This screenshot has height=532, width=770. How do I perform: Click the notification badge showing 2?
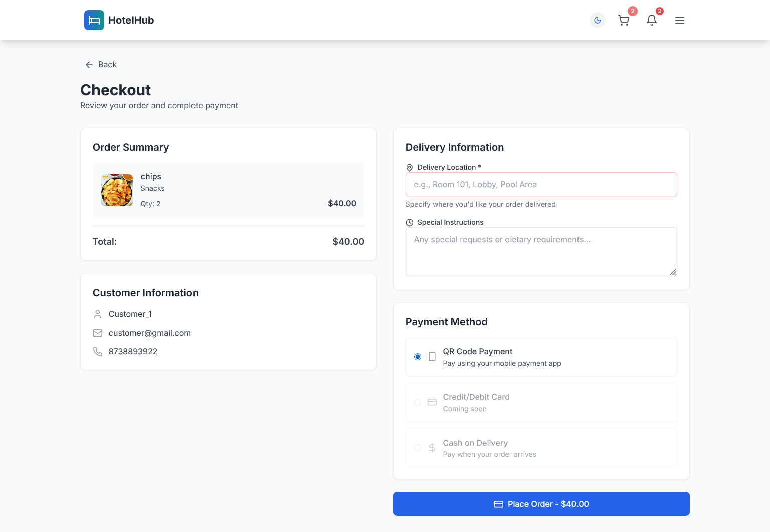click(660, 11)
